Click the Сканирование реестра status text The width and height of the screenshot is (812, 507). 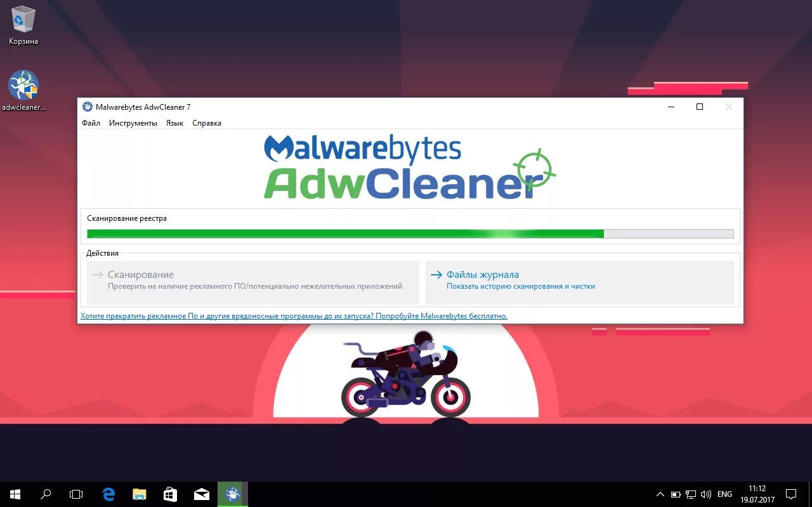coord(127,218)
